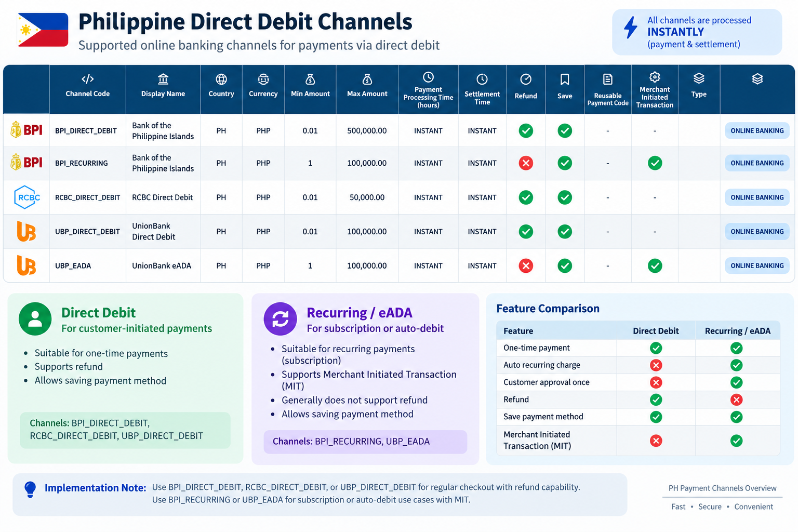Screen dimensions: 798x532
Task: Click Customer approval once feature row label
Action: click(x=547, y=382)
